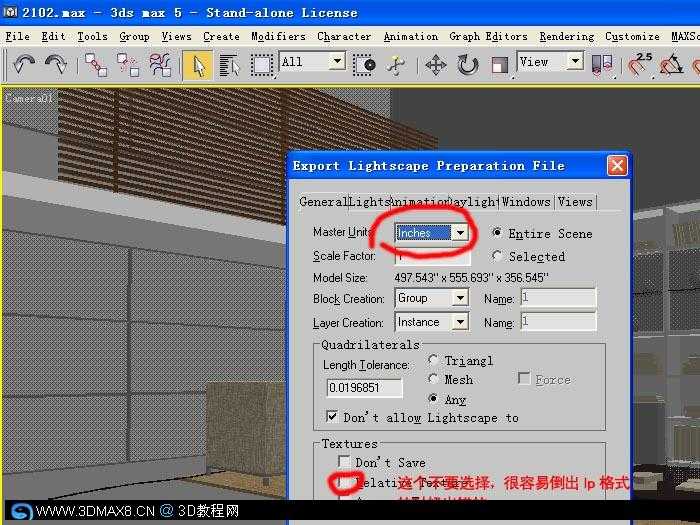Click the 3ds max title bar icon
700x525 pixels.
coord(10,11)
